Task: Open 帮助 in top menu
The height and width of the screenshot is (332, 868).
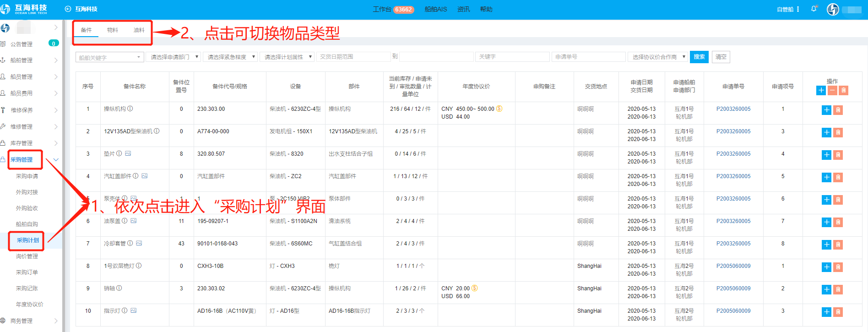Action: pyautogui.click(x=486, y=10)
